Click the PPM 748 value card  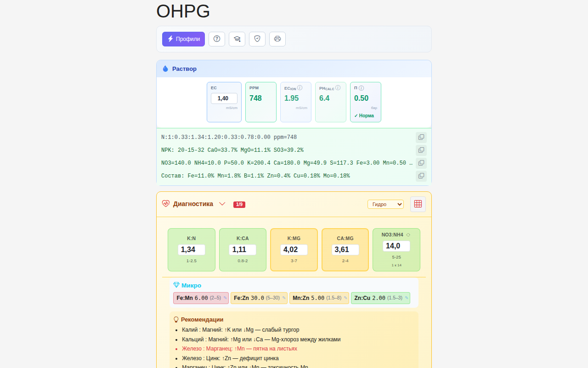[261, 102]
